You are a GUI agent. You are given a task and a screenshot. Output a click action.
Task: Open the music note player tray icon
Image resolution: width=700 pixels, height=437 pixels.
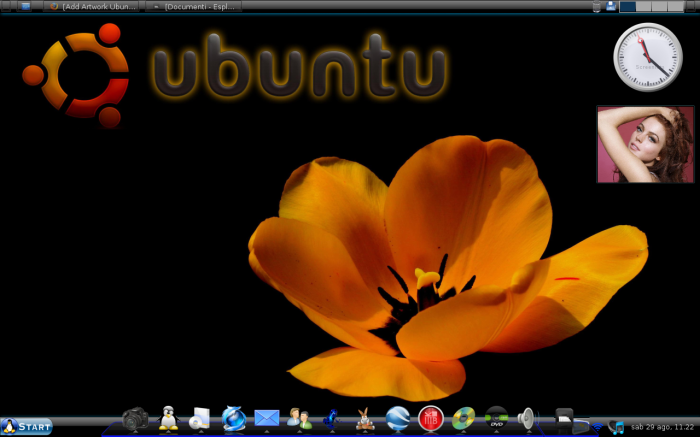click(616, 427)
